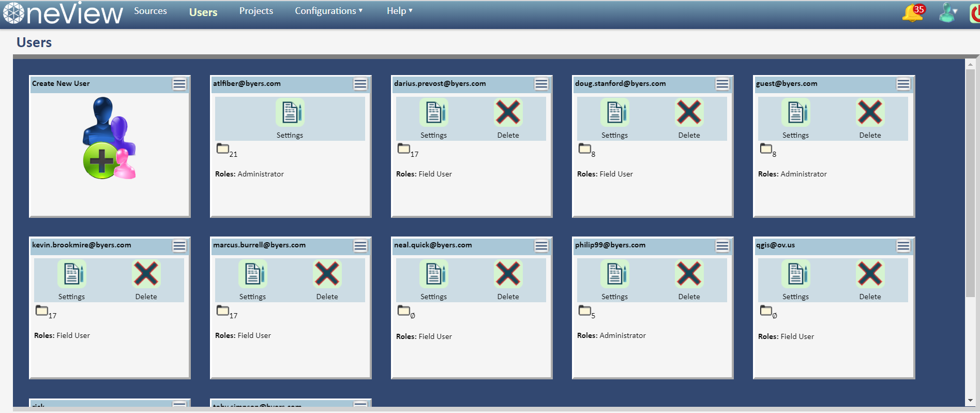This screenshot has width=980, height=413.
Task: Open Settings for doug.stanford@byers.com
Action: pos(614,113)
